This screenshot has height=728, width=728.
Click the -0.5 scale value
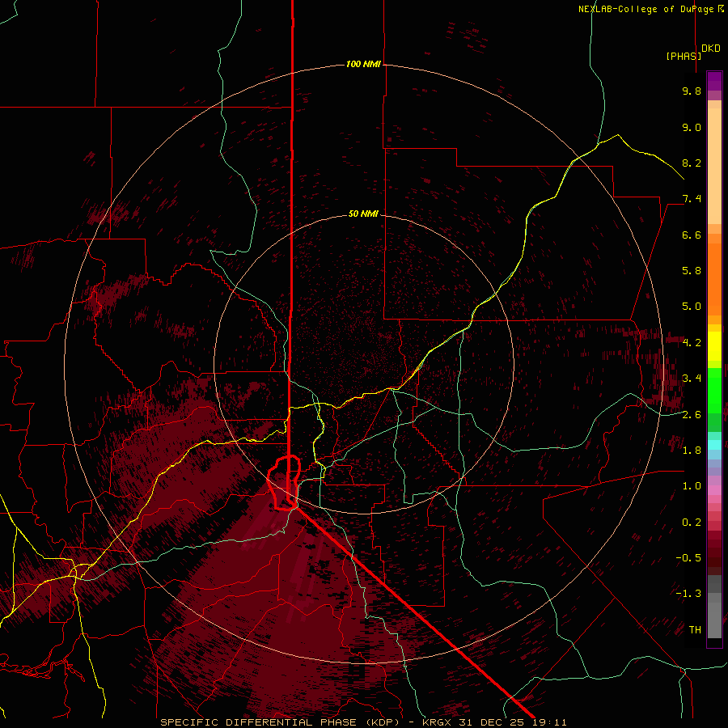(x=688, y=558)
